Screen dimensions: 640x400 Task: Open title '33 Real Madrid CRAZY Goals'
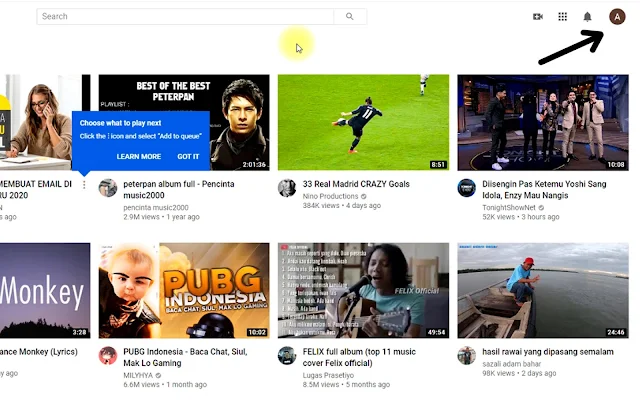(x=356, y=184)
